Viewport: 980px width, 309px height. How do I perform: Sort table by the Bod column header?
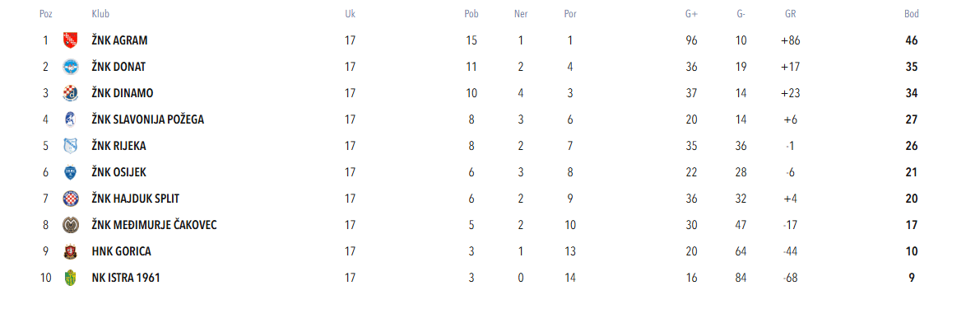point(912,14)
